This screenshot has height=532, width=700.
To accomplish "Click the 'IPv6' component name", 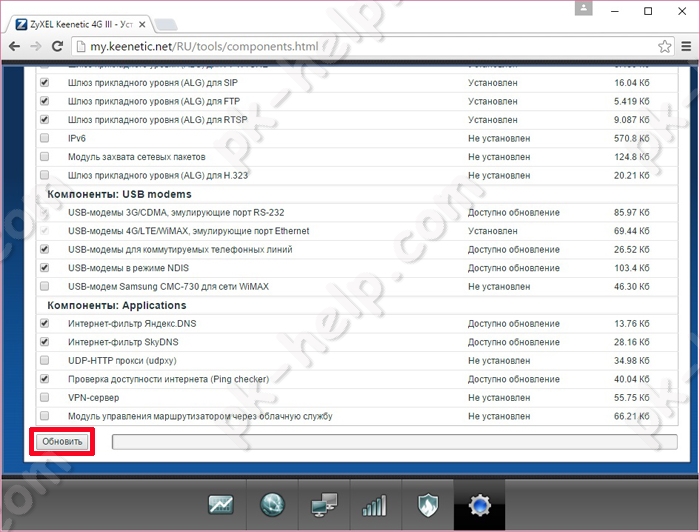I will pos(76,138).
